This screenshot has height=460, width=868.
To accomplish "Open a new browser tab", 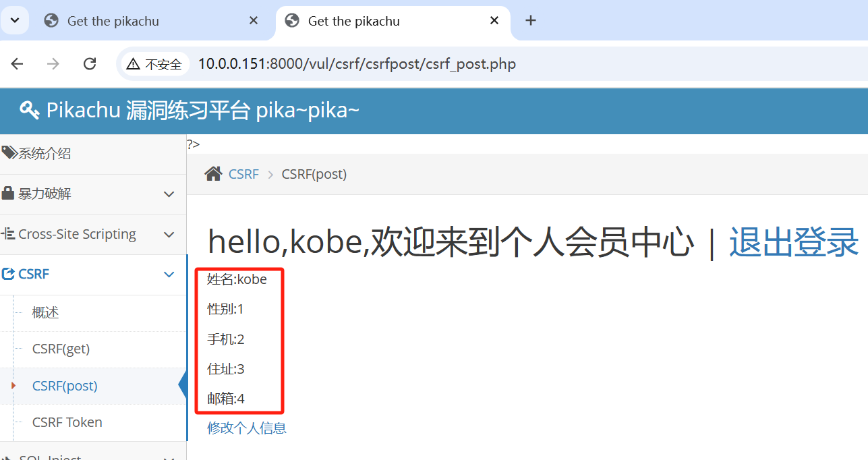I will (530, 21).
